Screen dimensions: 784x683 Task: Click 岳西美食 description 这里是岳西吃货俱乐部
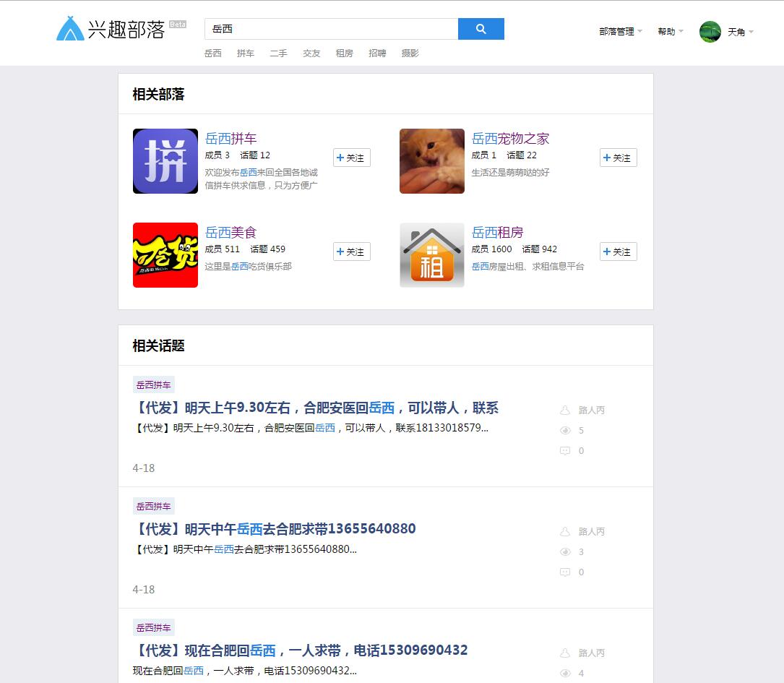[x=248, y=267]
